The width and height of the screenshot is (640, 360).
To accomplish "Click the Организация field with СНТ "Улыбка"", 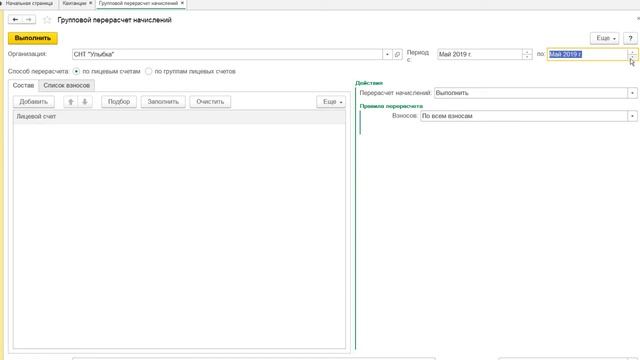I will pos(227,54).
